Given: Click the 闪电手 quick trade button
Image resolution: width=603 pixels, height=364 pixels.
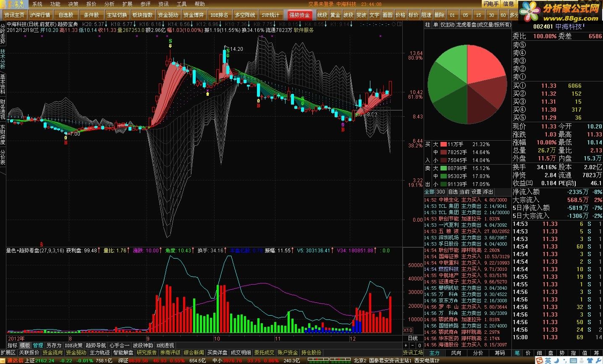Looking at the screenshot, I should [491, 4].
